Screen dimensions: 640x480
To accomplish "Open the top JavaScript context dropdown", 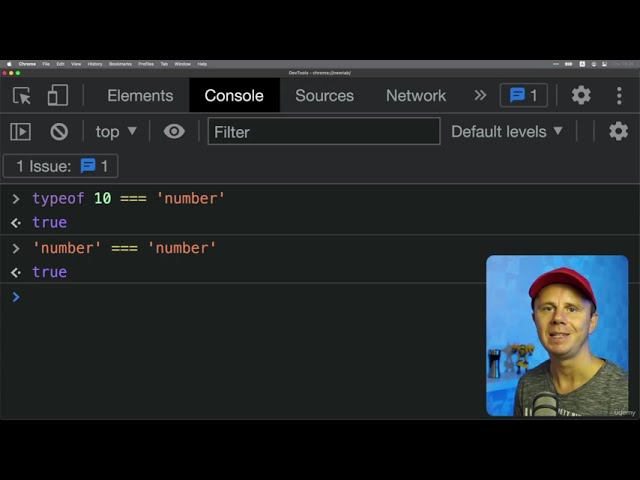I will (x=116, y=131).
